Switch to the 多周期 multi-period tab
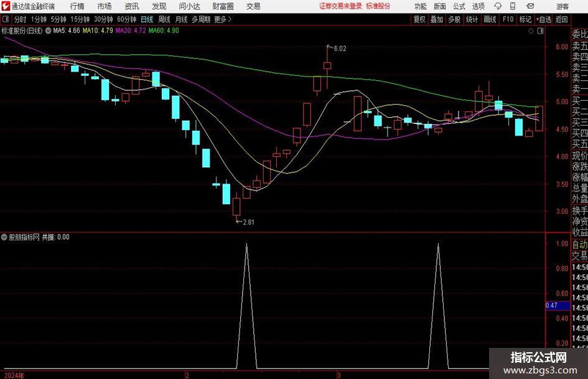The width and height of the screenshot is (588, 379). click(x=201, y=19)
